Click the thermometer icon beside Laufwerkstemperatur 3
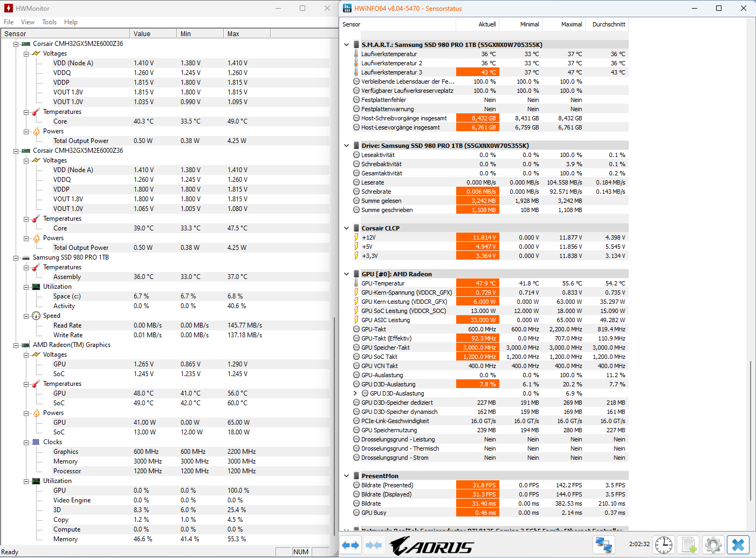This screenshot has width=756, height=558. point(356,72)
